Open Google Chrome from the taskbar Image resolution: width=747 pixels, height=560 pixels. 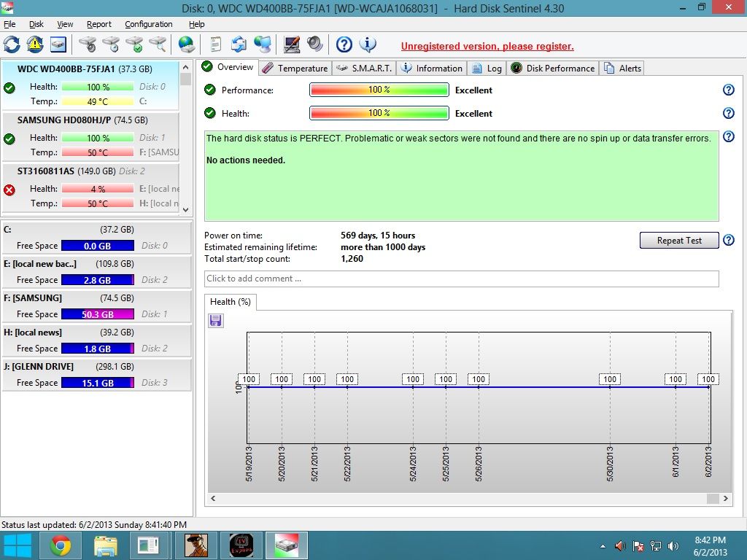click(61, 545)
